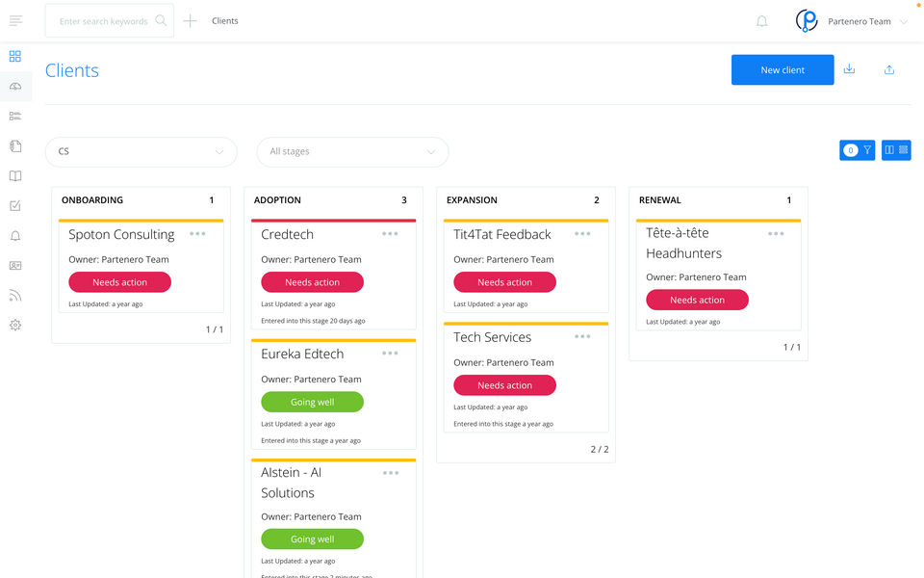The width and height of the screenshot is (924, 578).
Task: Click the New client button
Action: coord(783,69)
